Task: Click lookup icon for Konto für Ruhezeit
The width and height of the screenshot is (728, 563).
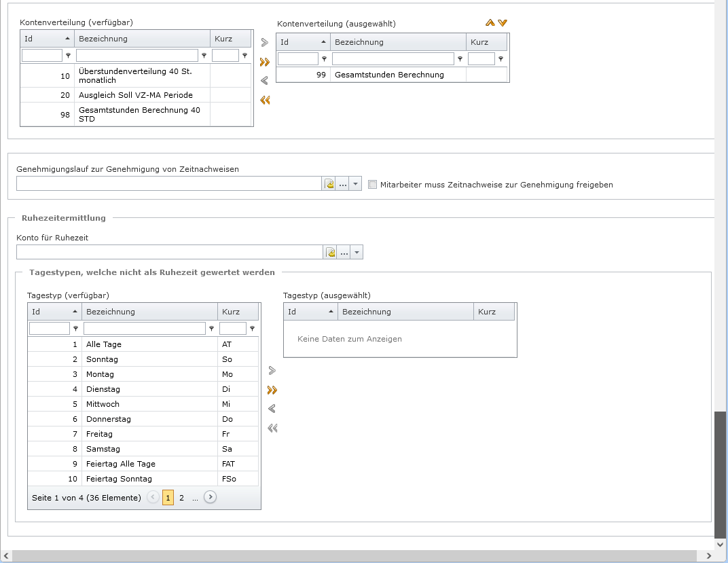Action: 331,253
